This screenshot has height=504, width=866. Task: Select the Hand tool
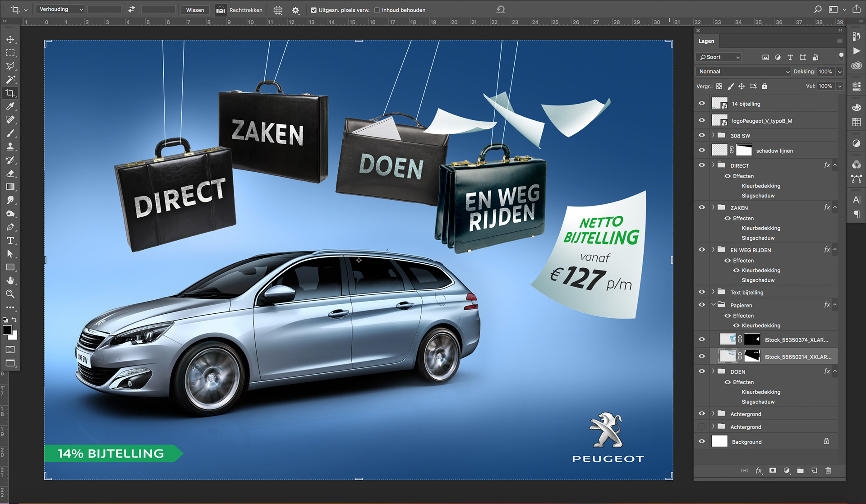(10, 280)
